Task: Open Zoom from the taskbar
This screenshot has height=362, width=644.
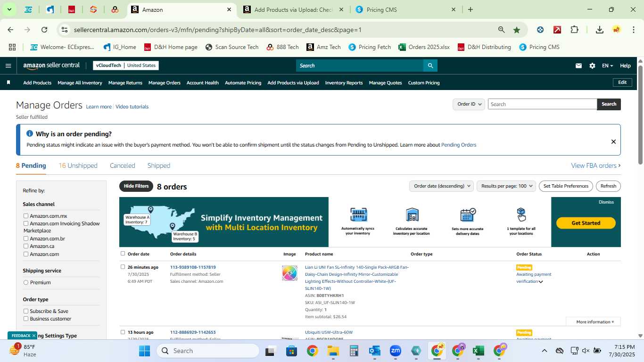Action: tap(396, 351)
